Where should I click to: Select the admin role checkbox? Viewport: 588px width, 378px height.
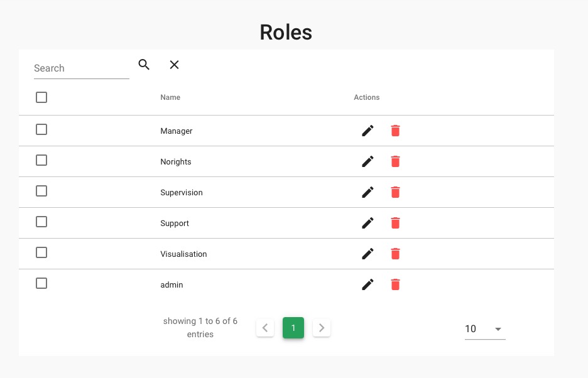tap(41, 283)
